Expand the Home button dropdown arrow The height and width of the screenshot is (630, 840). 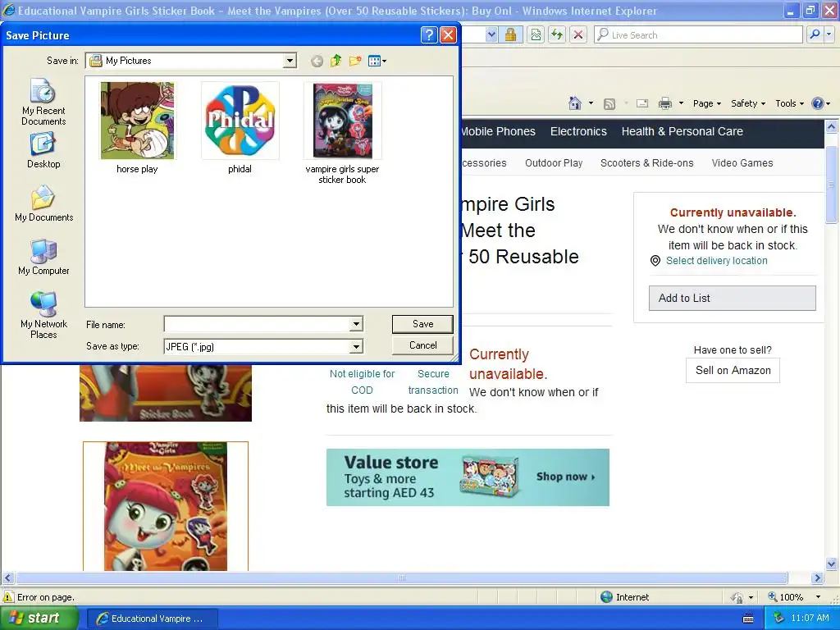(591, 103)
